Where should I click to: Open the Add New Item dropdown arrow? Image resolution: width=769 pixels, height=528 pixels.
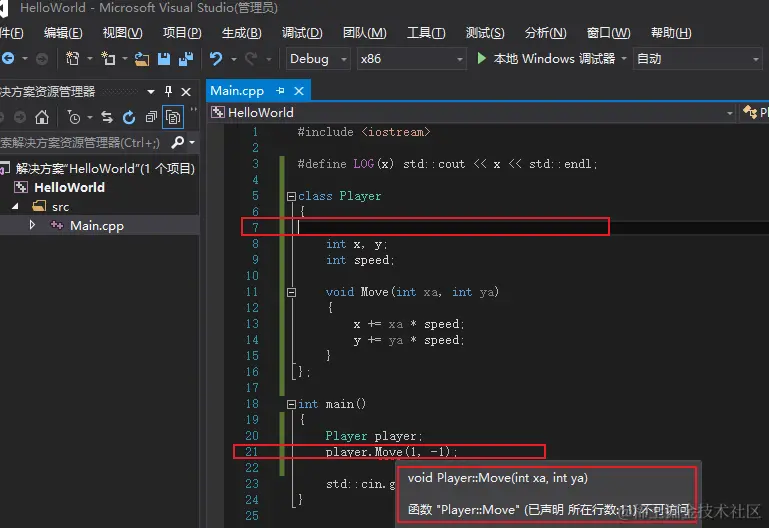tap(125, 59)
